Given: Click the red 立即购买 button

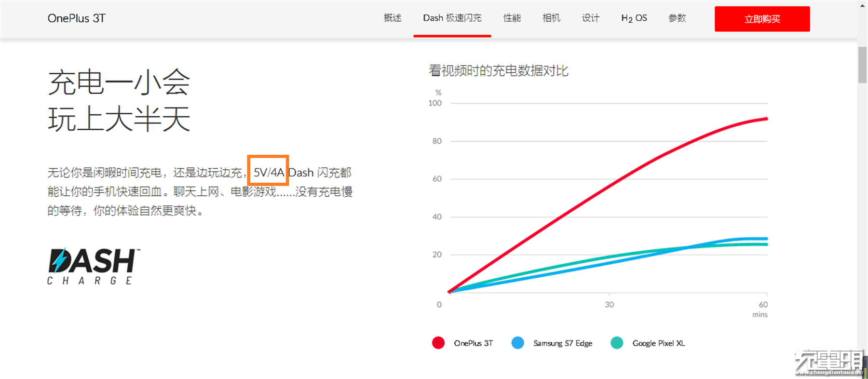Looking at the screenshot, I should point(762,19).
